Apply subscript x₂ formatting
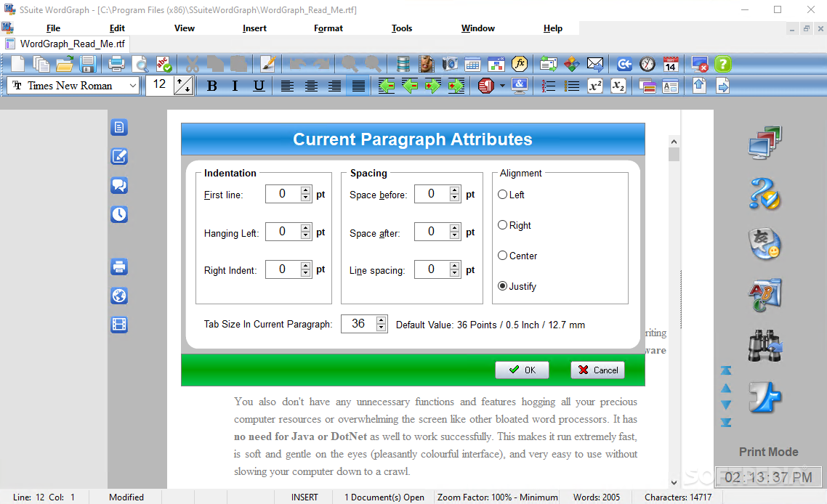 [618, 86]
